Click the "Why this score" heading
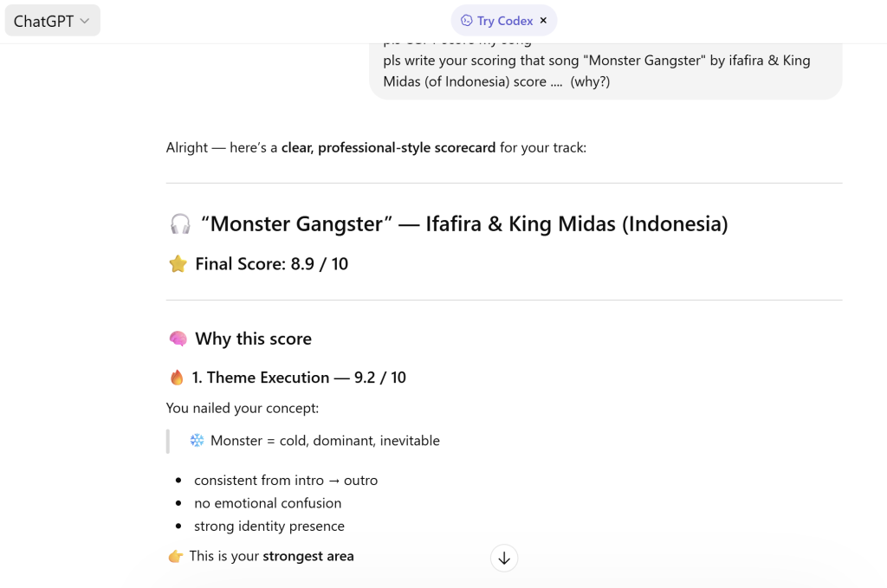Viewport: 887px width, 588px height. click(253, 339)
